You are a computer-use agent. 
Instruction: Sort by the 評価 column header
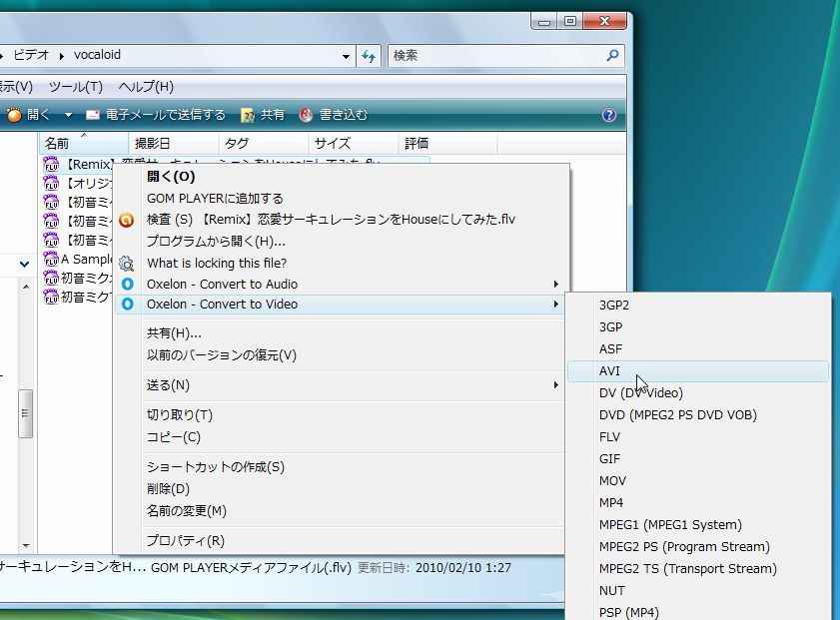point(447,143)
